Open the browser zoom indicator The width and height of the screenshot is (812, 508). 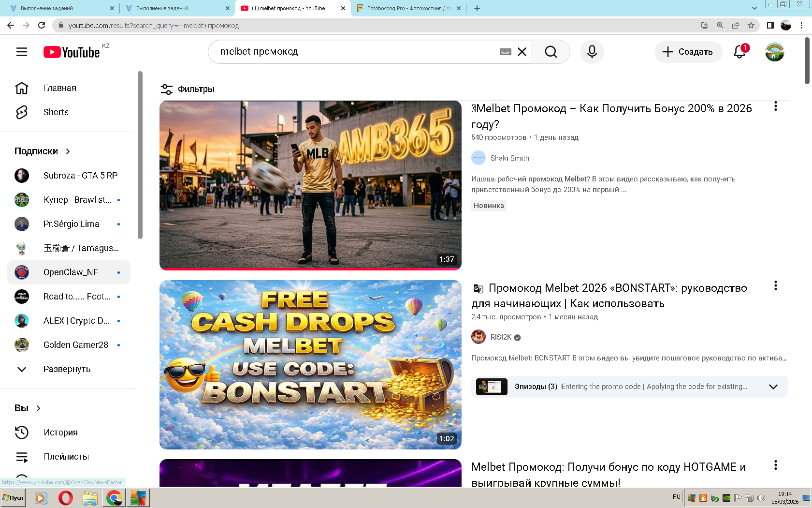pos(720,25)
